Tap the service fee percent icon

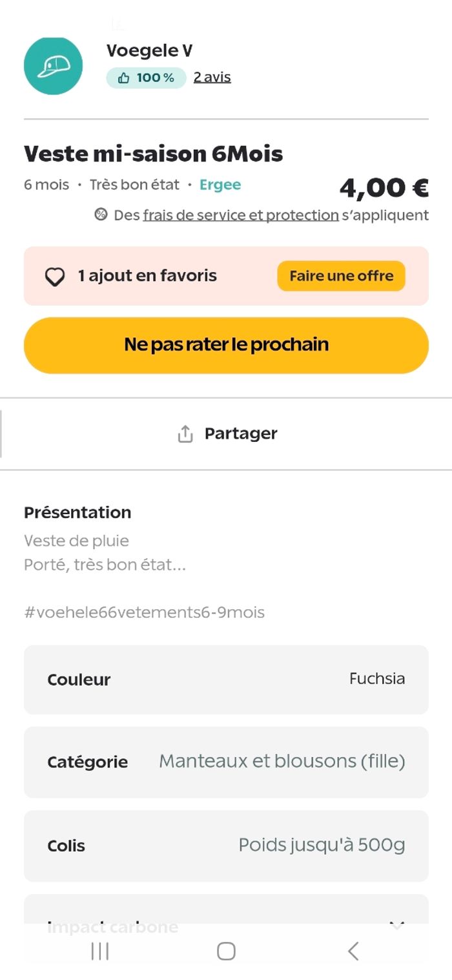coord(101,214)
